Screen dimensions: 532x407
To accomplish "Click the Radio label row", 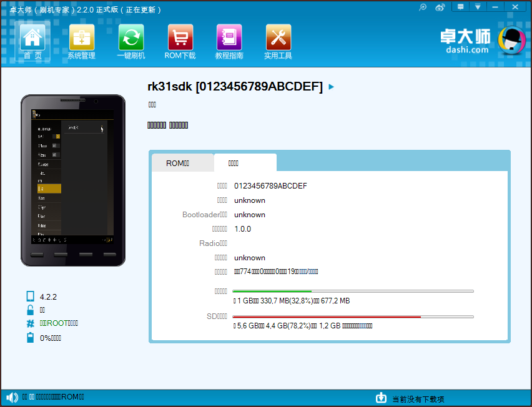I will tap(213, 243).
